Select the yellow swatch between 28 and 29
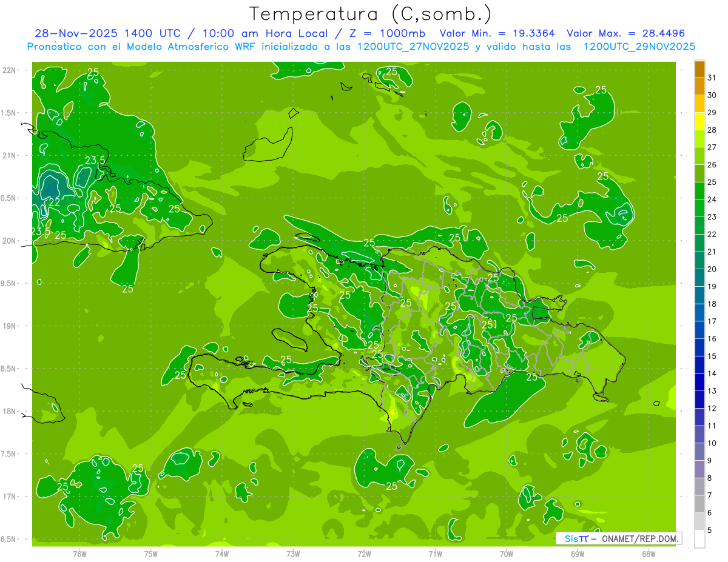The height and width of the screenshot is (562, 728). pyautogui.click(x=699, y=121)
